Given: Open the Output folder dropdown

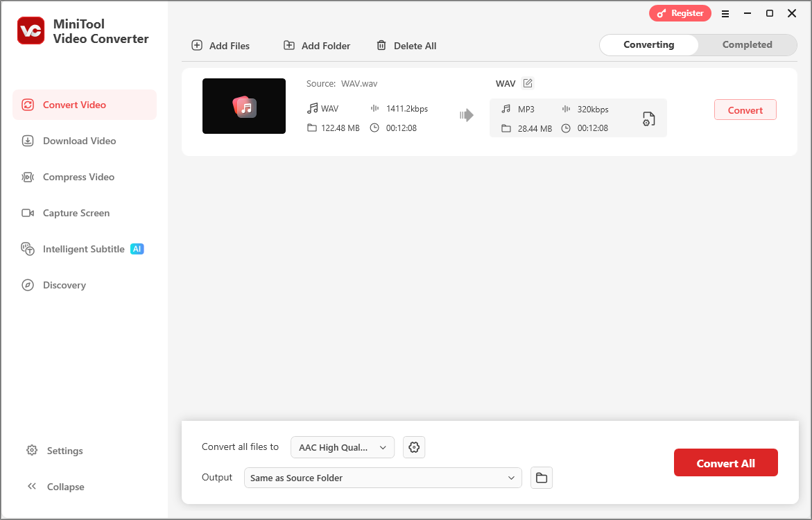Looking at the screenshot, I should pyautogui.click(x=383, y=478).
